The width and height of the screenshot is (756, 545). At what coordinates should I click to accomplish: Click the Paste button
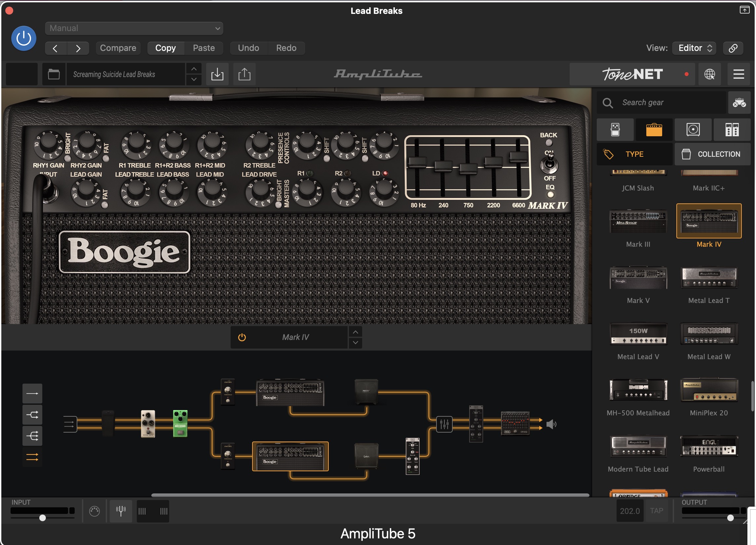(204, 48)
